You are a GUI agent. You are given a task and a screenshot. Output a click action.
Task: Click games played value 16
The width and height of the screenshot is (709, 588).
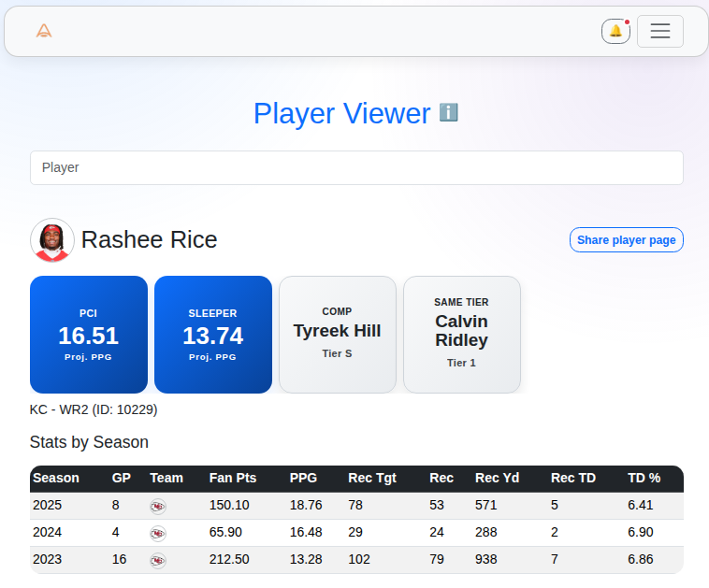119,559
